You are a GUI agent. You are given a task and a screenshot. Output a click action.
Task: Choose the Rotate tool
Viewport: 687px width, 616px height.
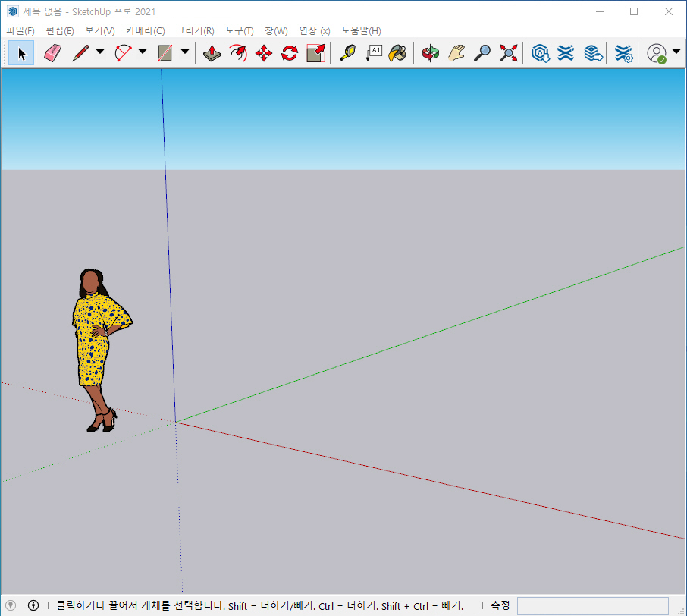tap(290, 53)
